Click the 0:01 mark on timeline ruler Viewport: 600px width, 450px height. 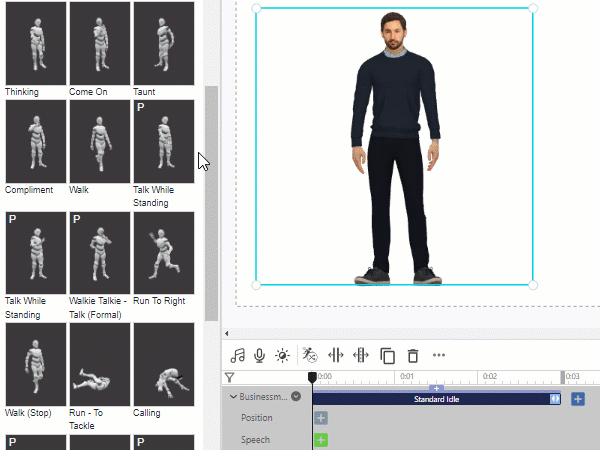click(x=407, y=376)
